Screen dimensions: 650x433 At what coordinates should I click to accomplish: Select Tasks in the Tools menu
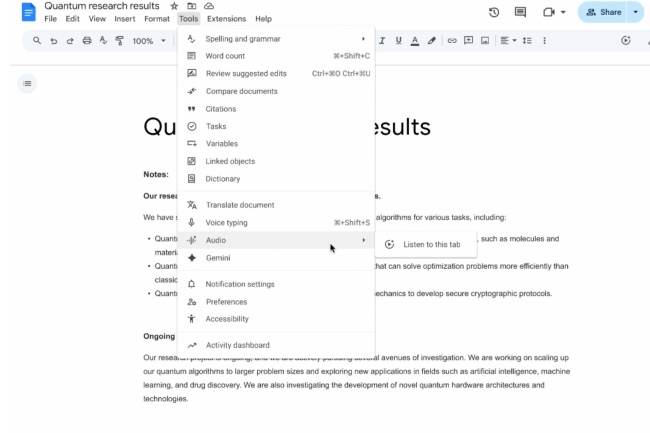click(x=276, y=126)
